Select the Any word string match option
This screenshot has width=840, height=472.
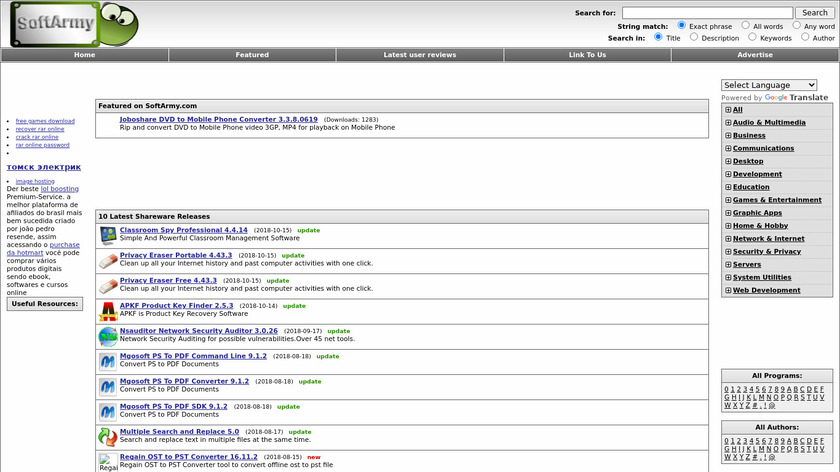(x=797, y=25)
